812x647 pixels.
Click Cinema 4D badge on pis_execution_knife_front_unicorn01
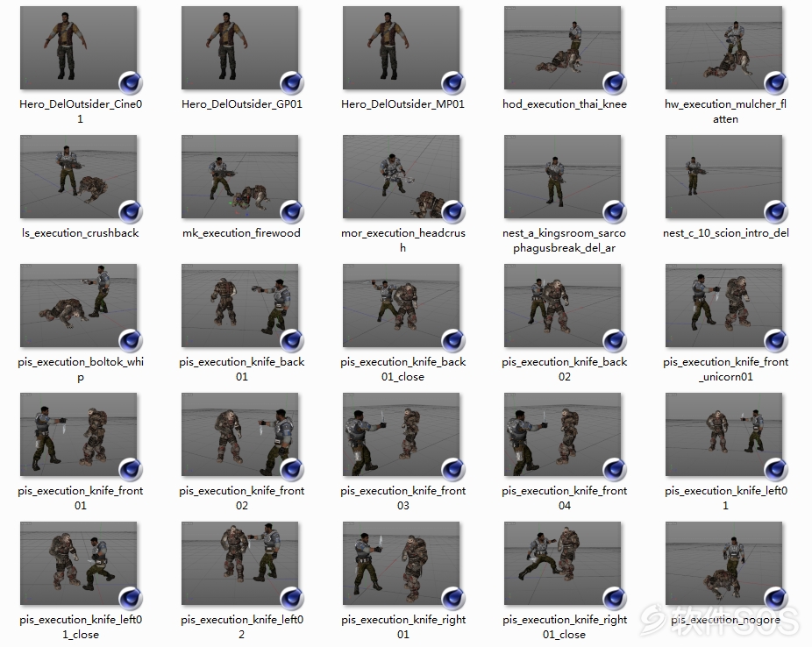(x=776, y=341)
